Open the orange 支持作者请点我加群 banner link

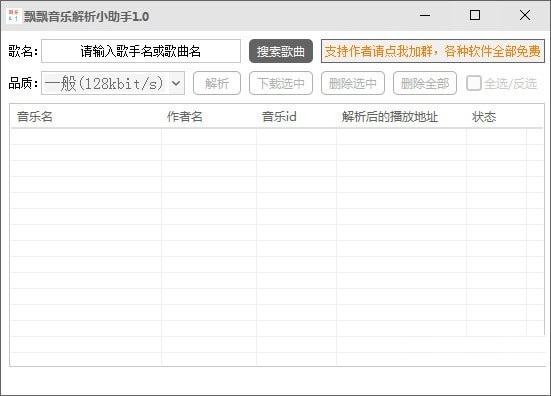click(x=433, y=51)
